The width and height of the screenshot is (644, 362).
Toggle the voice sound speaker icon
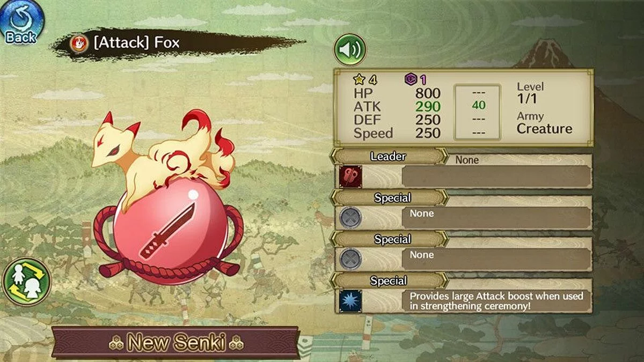tap(350, 50)
